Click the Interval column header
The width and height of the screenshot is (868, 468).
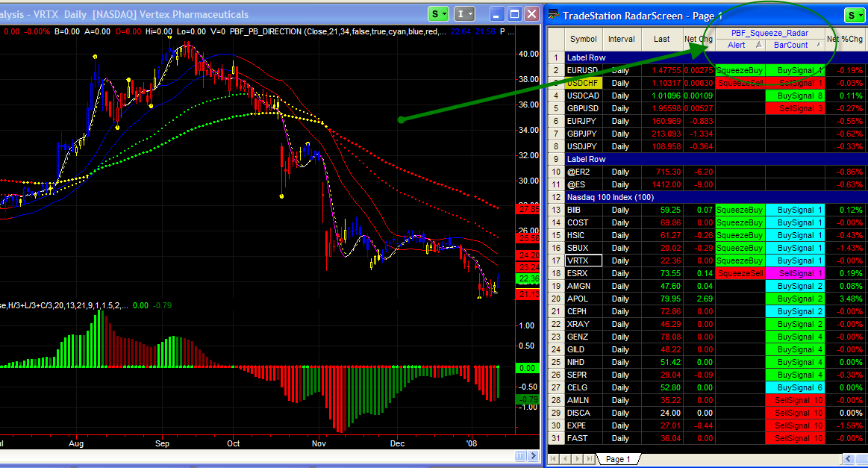tap(621, 39)
